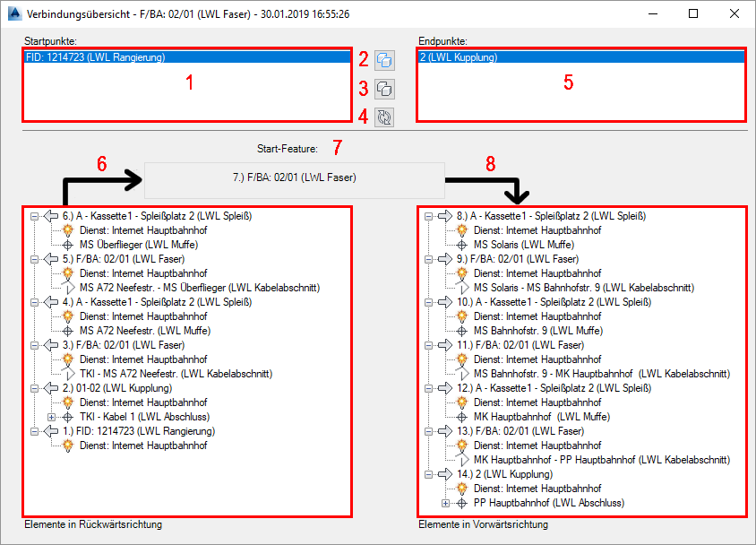
Task: Expand TKI - Kabel 1 (LWL Abschluss)
Action: (52, 417)
